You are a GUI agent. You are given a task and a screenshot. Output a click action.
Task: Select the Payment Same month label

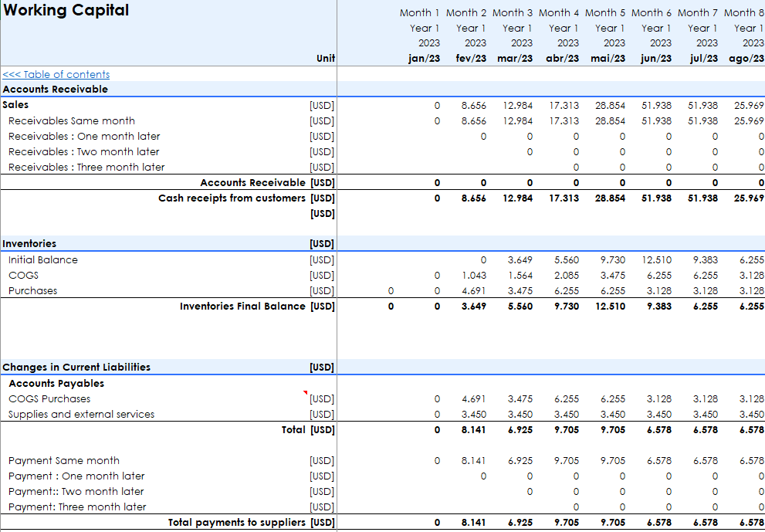64,460
